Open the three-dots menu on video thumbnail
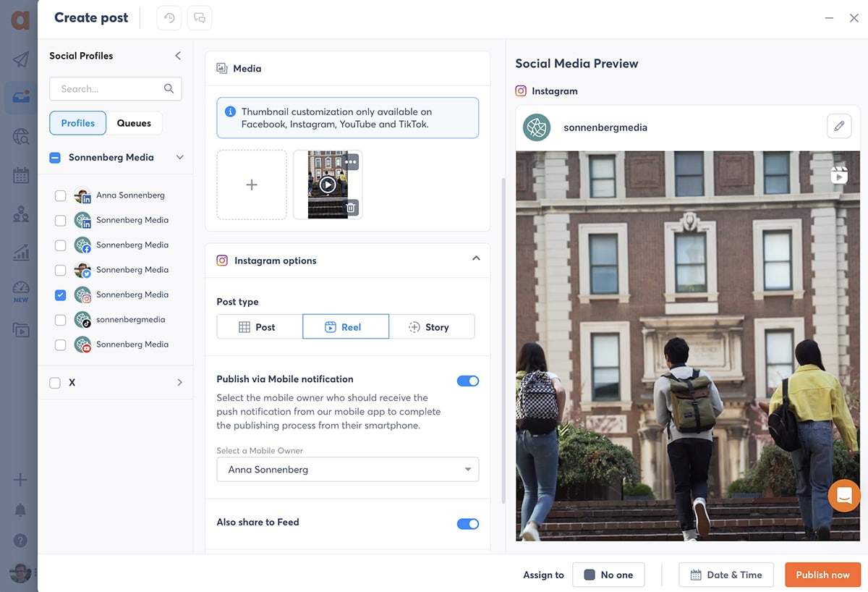This screenshot has height=592, width=868. pos(351,162)
